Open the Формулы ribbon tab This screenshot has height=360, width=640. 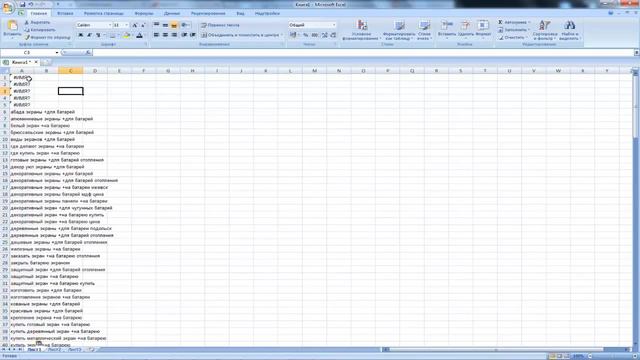(144, 13)
